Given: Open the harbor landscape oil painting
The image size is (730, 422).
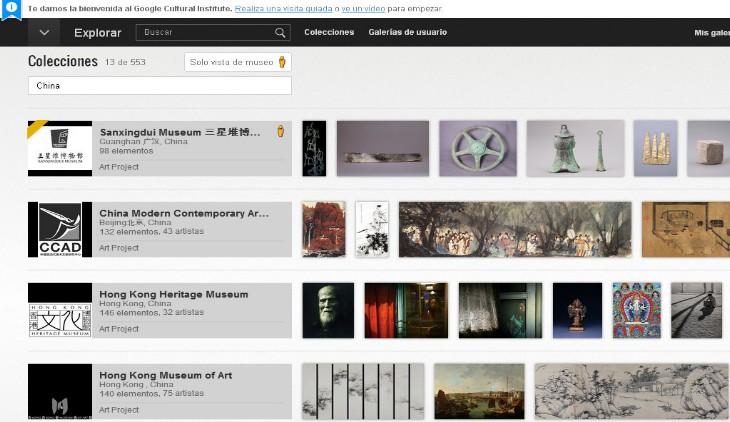Looking at the screenshot, I should [x=479, y=391].
